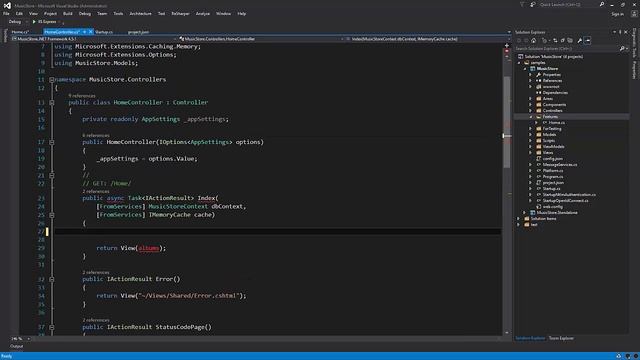Select the Features folder in tree
The image size is (640, 360).
point(550,117)
